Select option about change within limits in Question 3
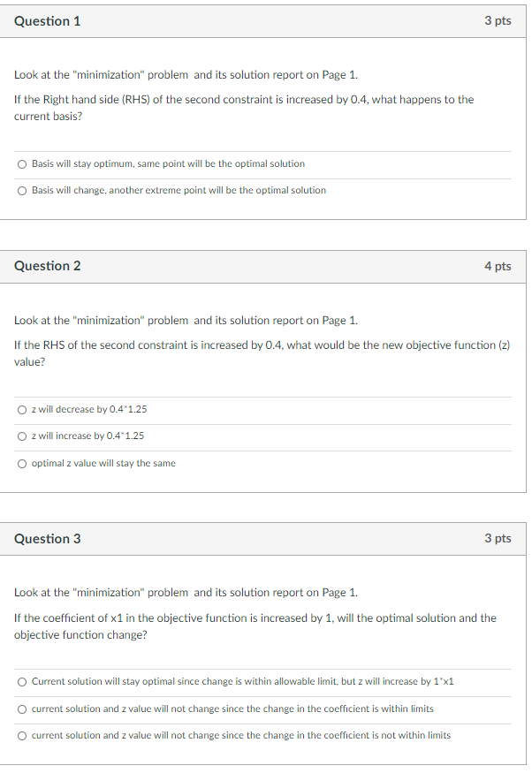Viewport: 532px width, 773px height. click(20, 708)
